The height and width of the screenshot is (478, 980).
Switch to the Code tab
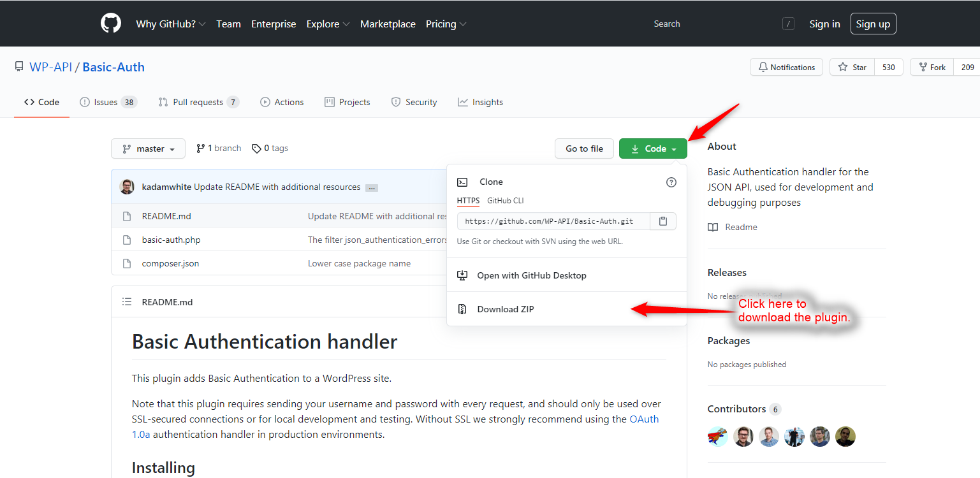click(41, 102)
